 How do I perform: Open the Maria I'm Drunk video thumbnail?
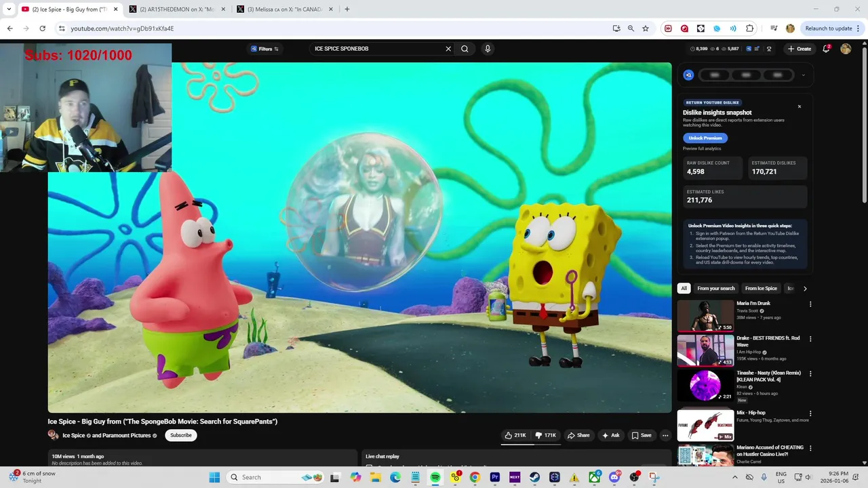(705, 315)
